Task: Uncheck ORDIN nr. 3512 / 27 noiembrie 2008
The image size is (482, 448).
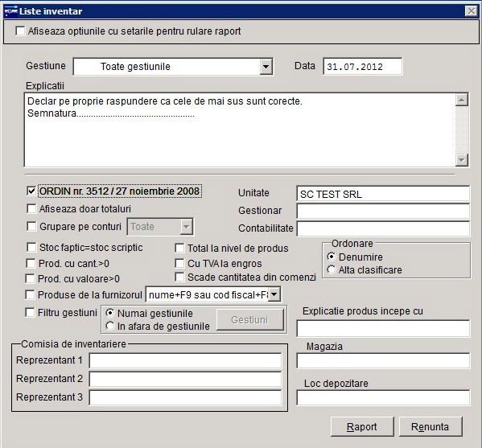Action: tap(31, 191)
